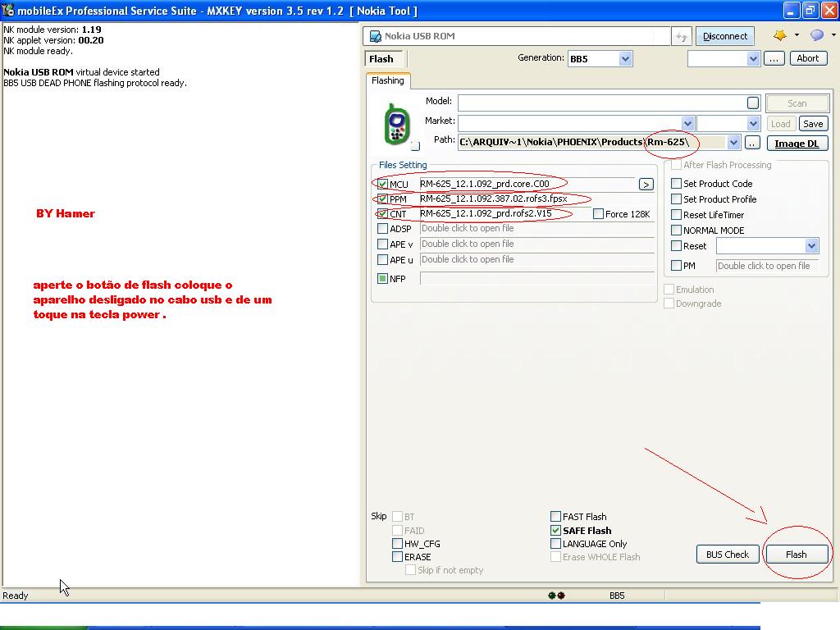Enable FAST Flash checkbox
Screen dimensions: 840x630
555,517
